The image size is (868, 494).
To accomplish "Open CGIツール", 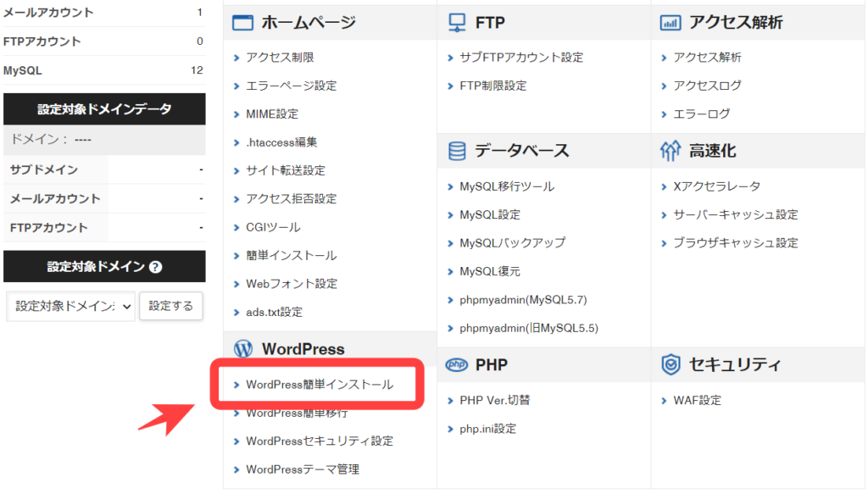I will click(274, 227).
